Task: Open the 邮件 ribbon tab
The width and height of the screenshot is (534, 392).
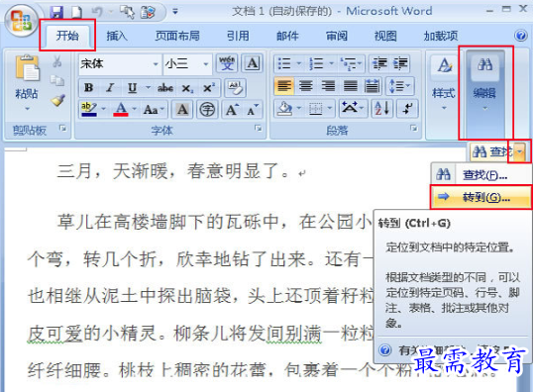Action: (287, 36)
